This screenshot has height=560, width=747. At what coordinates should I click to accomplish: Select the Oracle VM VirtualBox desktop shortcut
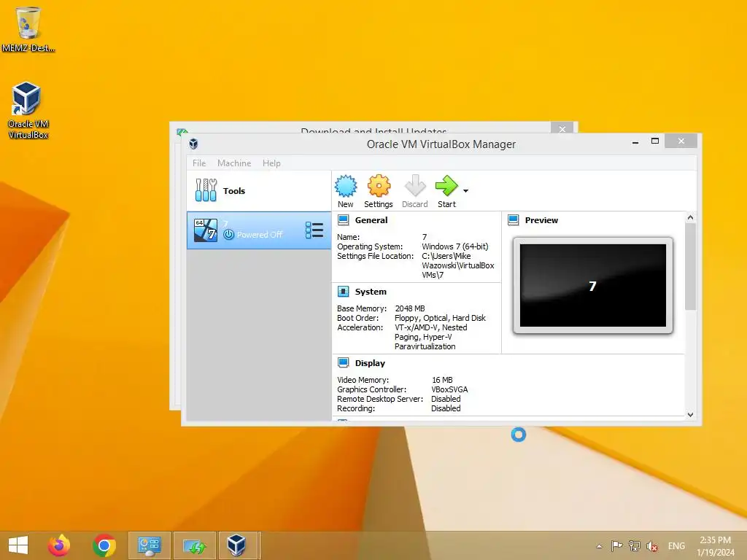coord(28,110)
